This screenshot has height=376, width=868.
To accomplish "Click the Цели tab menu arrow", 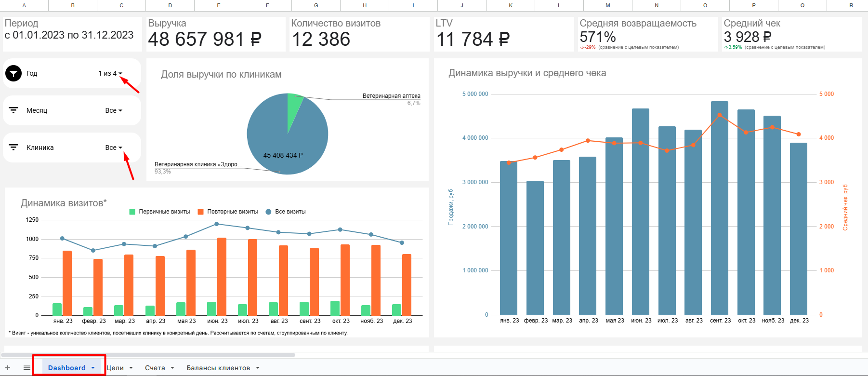I will (131, 368).
